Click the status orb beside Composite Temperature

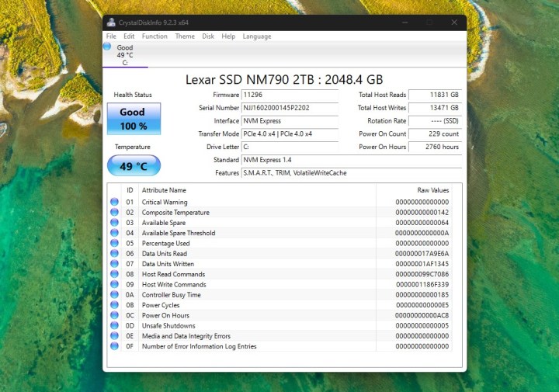click(x=115, y=213)
